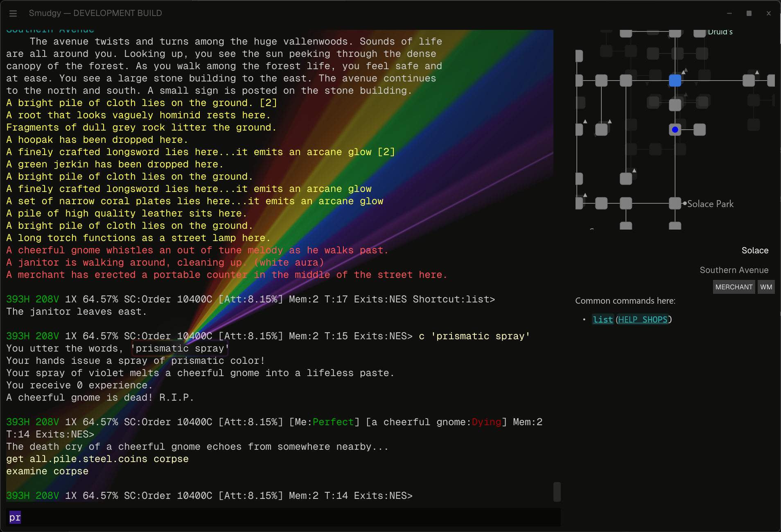This screenshot has width=781, height=532.
Task: Click the command input field
Action: 283,517
